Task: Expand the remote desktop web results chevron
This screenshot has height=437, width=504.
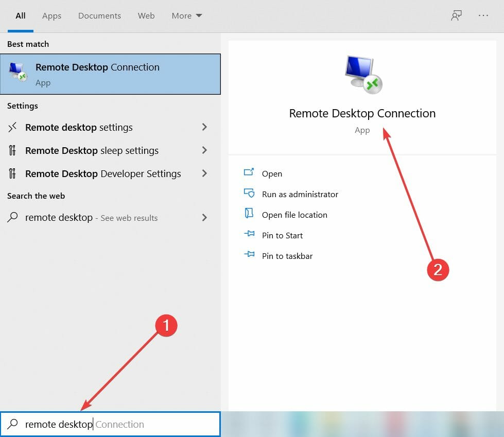Action: (x=204, y=217)
